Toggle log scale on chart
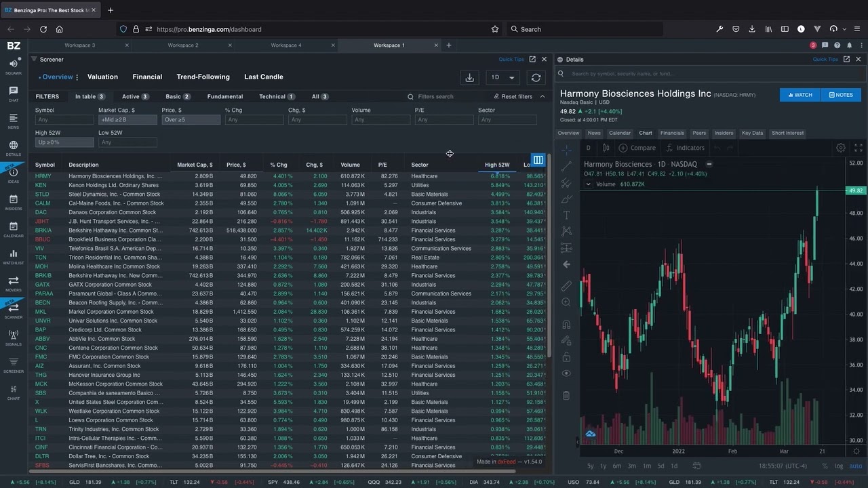Viewport: 868px width, 488px height. pos(839,466)
